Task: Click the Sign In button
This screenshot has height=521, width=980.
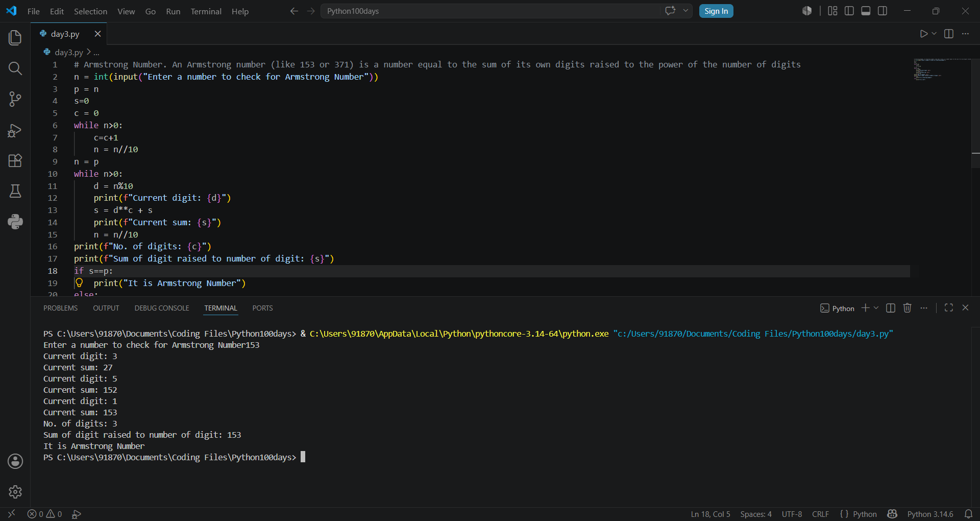Action: [716, 11]
